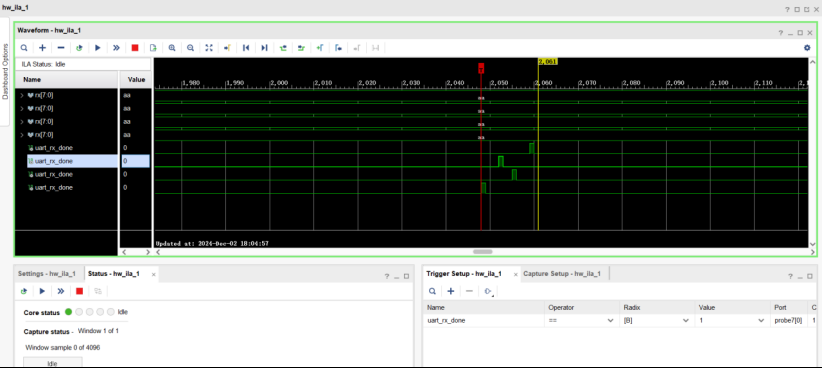Open the Value dropdown showing 1

pos(731,320)
